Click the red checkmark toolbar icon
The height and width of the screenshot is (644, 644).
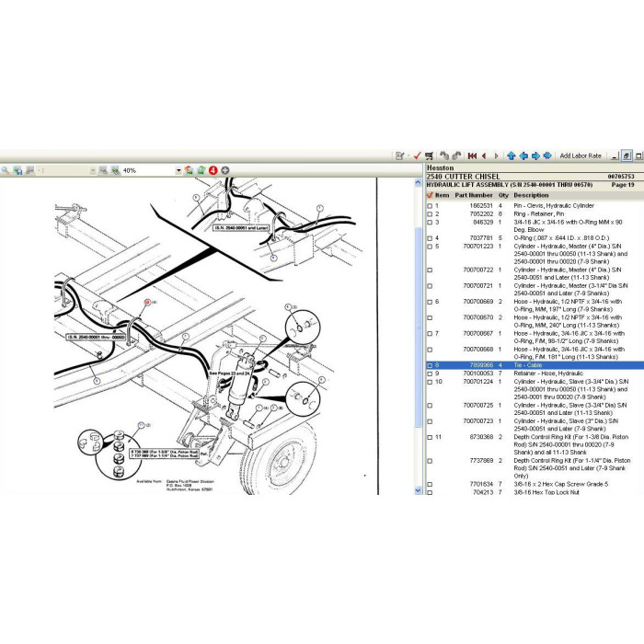click(418, 155)
